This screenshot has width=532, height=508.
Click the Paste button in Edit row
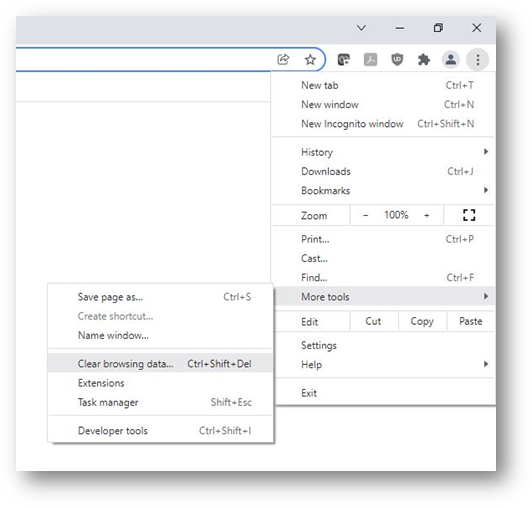click(471, 321)
